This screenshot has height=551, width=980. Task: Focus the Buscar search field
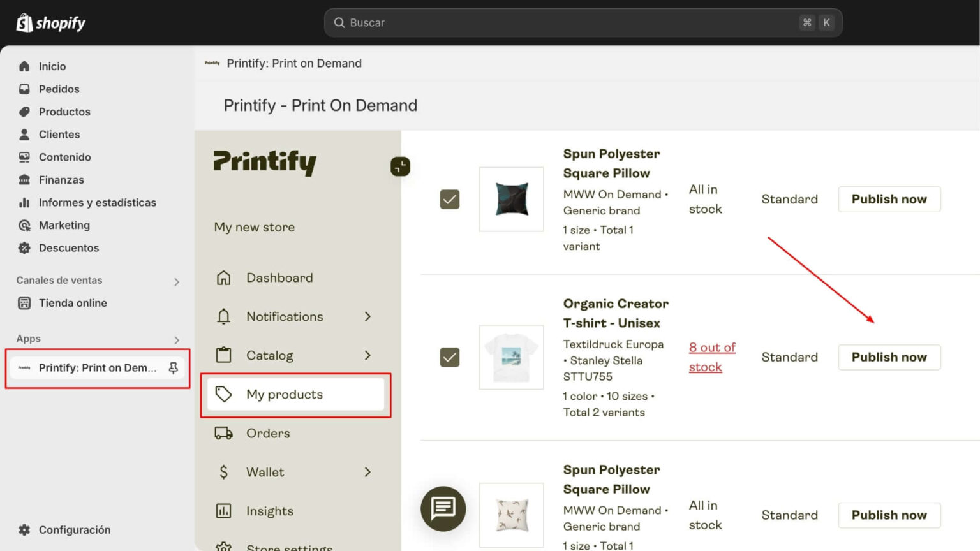(x=583, y=23)
